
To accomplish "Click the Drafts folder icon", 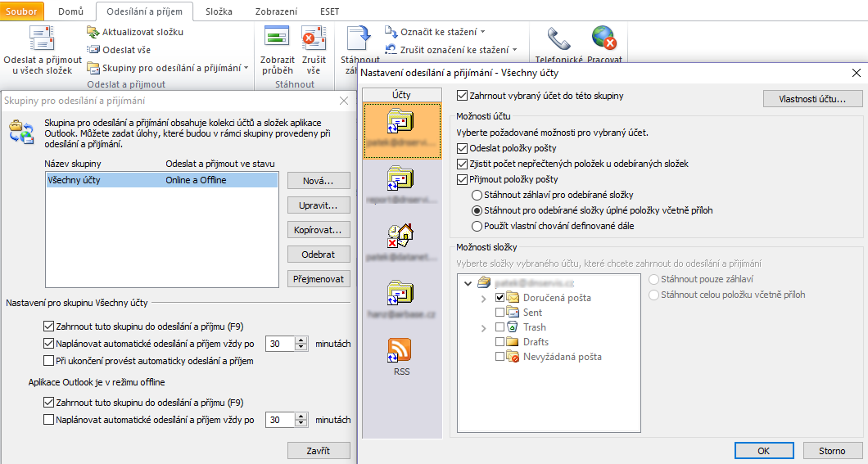I will 512,342.
